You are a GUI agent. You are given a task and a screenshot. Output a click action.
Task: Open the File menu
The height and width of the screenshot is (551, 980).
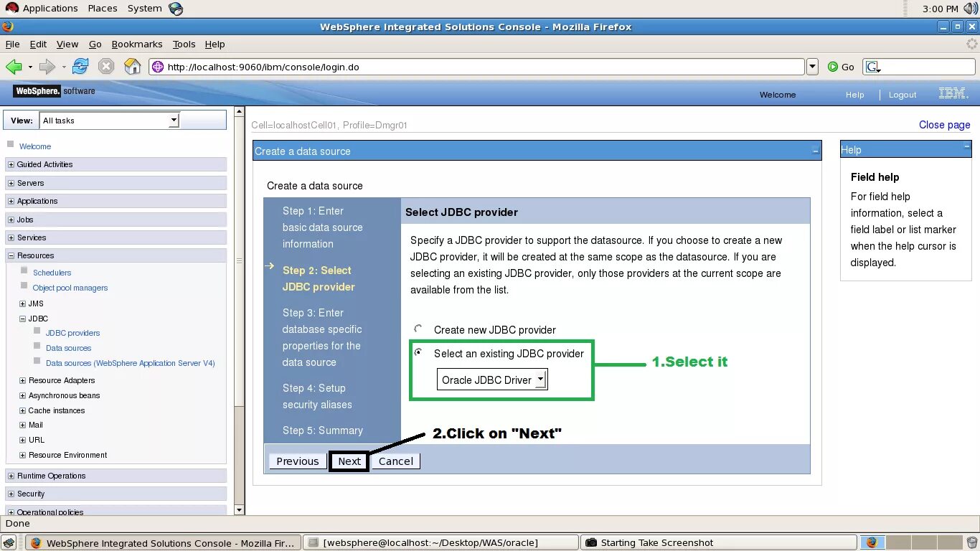pos(12,44)
